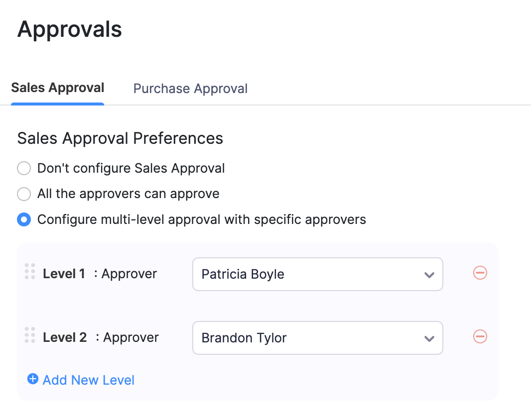Image resolution: width=531 pixels, height=420 pixels.
Task: Click the Approvals page heading
Action: [x=69, y=29]
